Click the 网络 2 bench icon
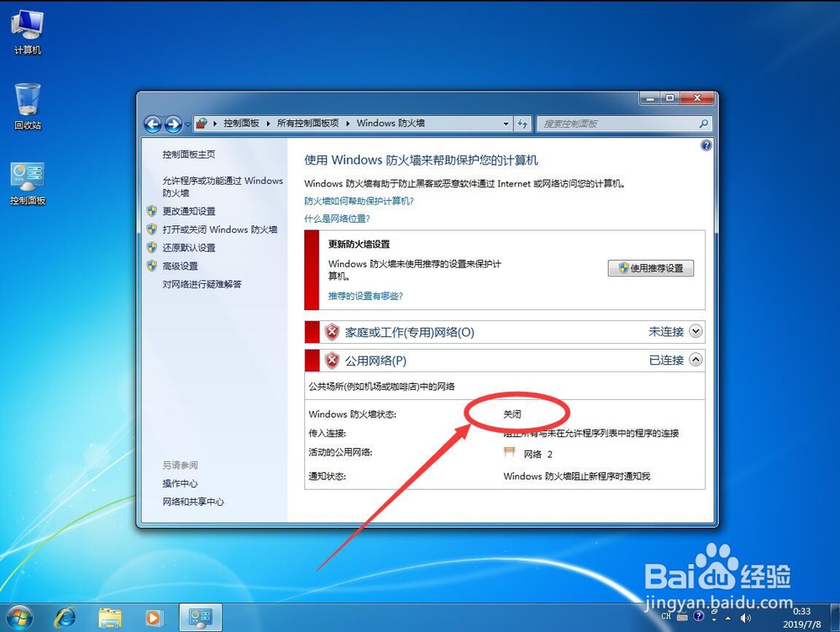 click(x=510, y=452)
